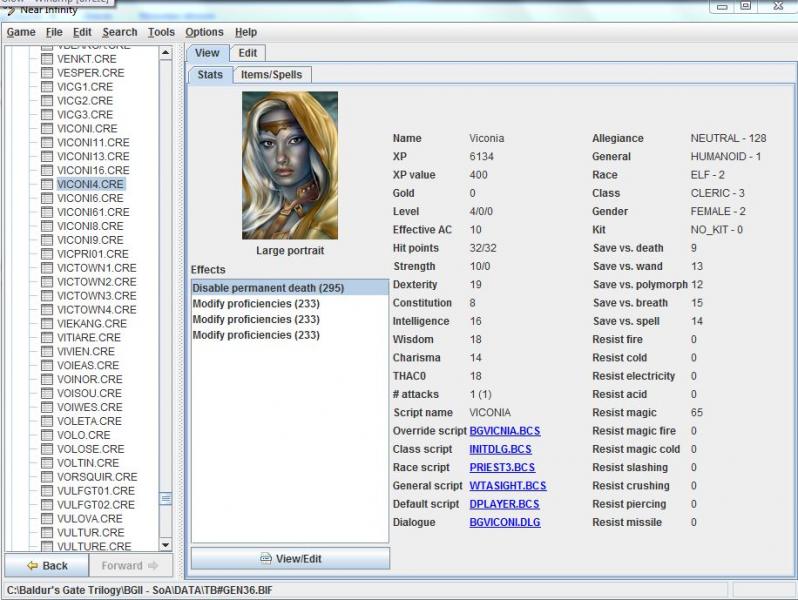Open the Options menu
This screenshot has width=798, height=600.
tap(204, 32)
